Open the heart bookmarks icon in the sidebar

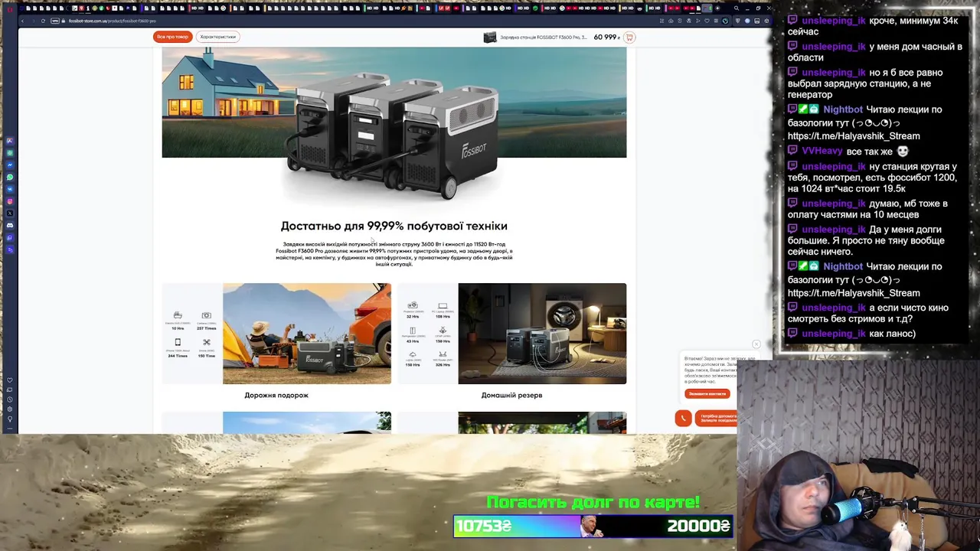10,380
